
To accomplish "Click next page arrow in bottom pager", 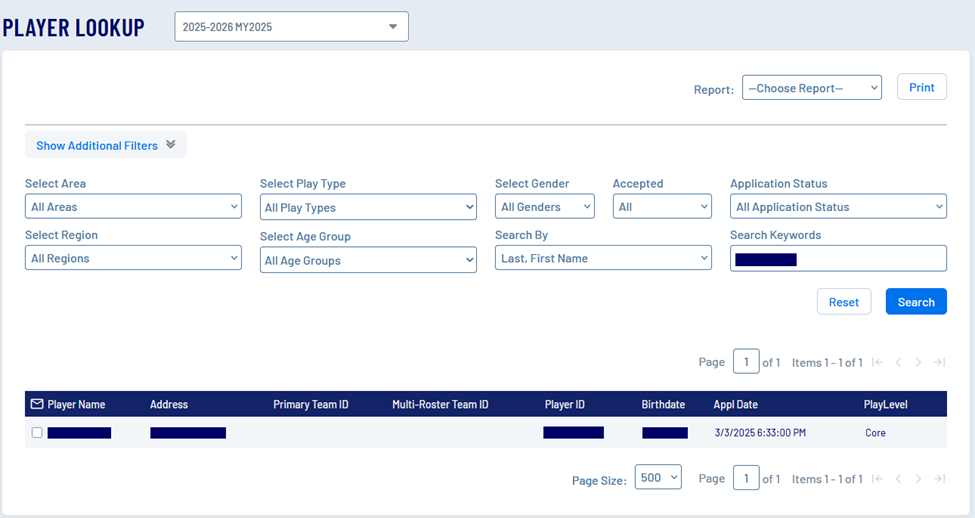I will click(919, 479).
